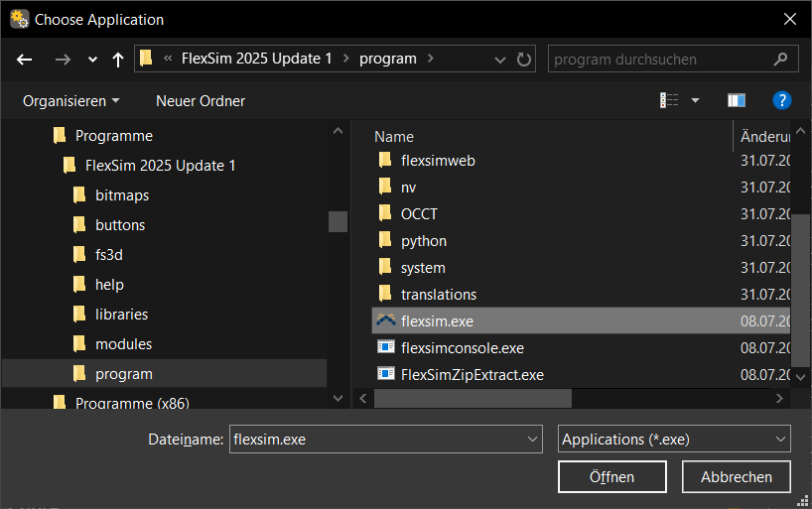Viewport: 812px width, 509px height.
Task: Select the file name flexsimconsole.exe
Action: (x=462, y=348)
